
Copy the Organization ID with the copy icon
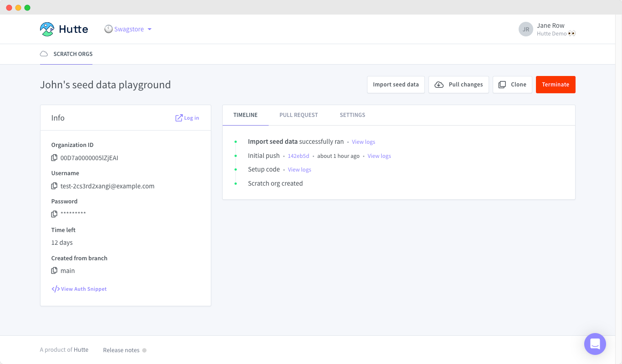(54, 158)
